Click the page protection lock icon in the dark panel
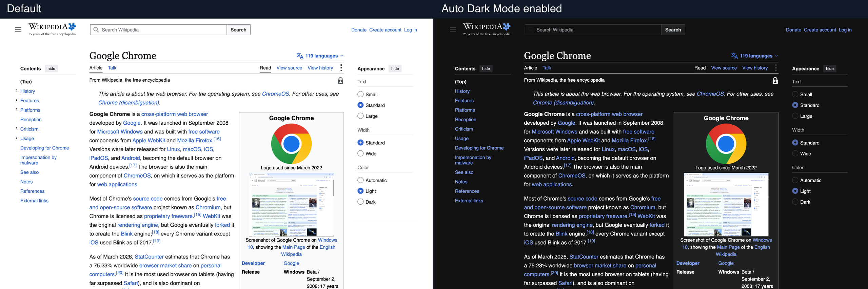868x289 pixels. (x=775, y=80)
